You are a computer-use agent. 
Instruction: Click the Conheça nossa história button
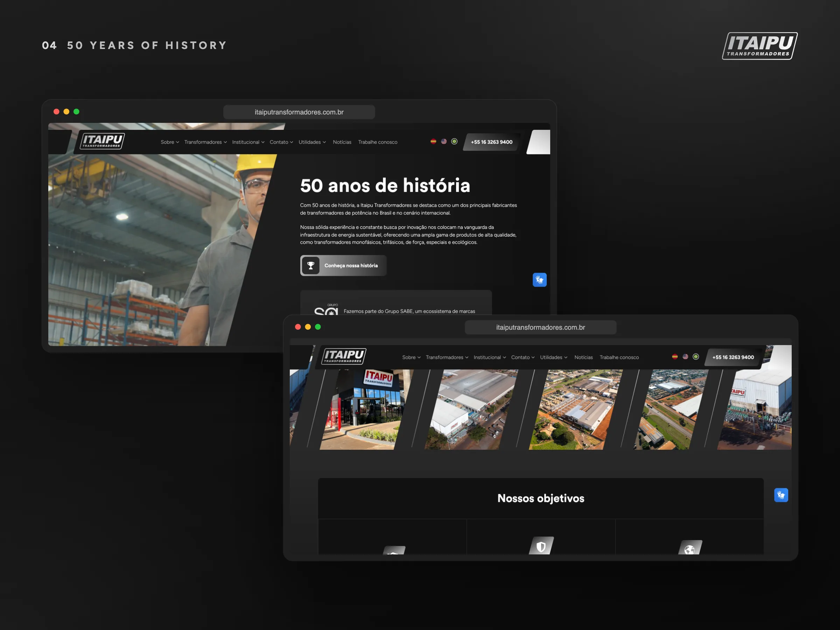pyautogui.click(x=343, y=265)
